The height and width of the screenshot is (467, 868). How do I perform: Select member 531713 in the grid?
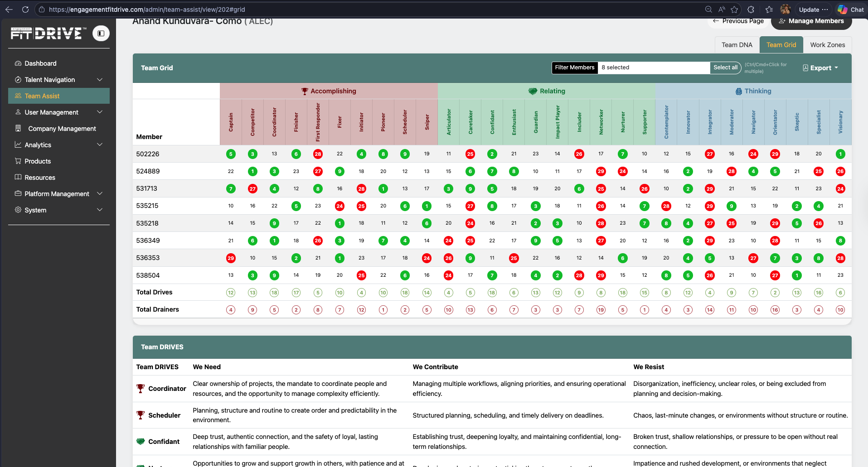click(x=147, y=188)
